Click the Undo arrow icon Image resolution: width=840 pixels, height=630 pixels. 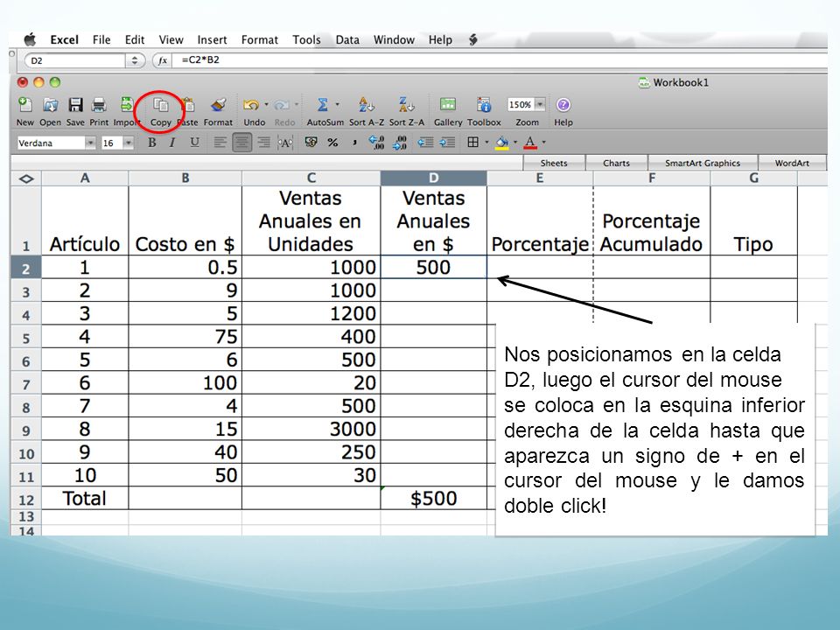[x=250, y=105]
